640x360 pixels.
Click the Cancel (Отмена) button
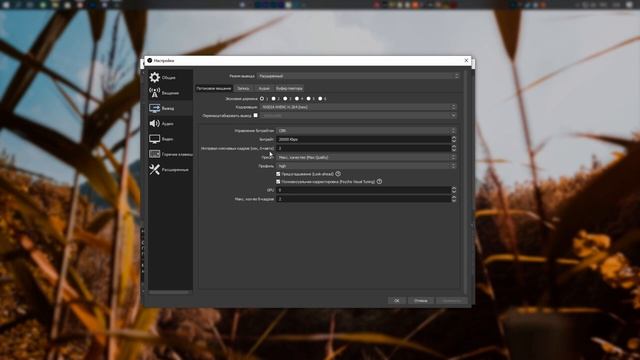pyautogui.click(x=421, y=300)
